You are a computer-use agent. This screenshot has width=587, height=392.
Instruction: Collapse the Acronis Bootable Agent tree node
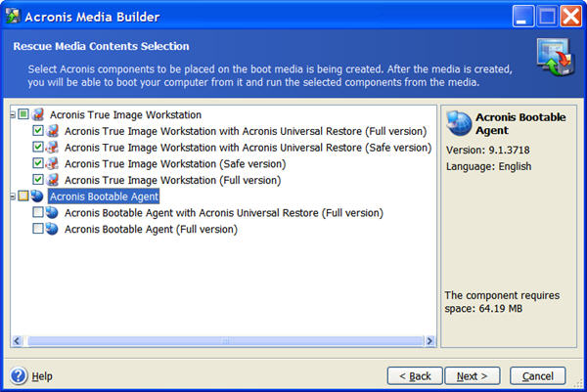(x=13, y=196)
